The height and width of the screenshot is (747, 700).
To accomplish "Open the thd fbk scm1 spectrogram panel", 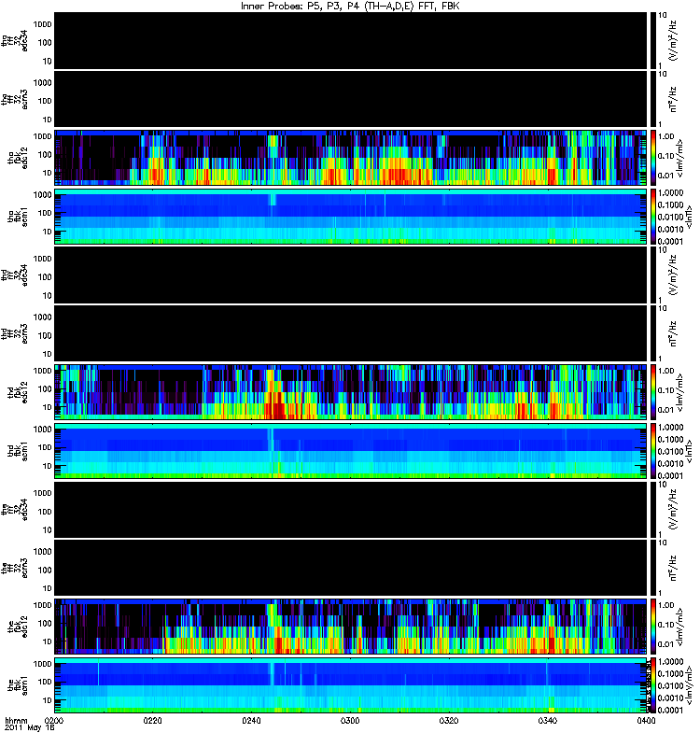I will [351, 450].
